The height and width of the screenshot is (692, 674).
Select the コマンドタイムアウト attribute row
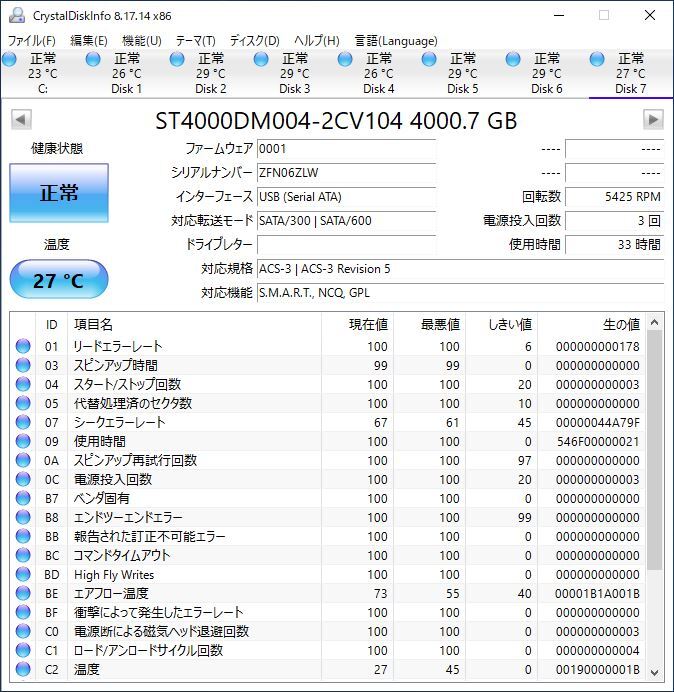coord(328,555)
